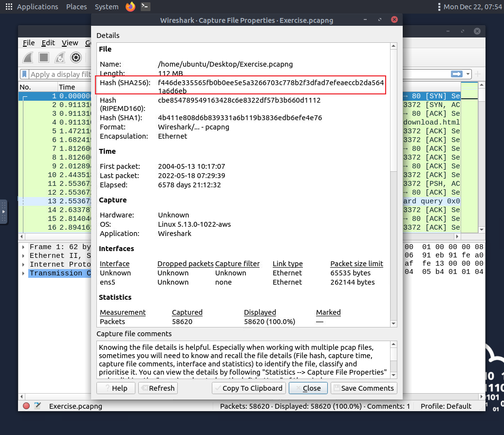Stop capture using the square icon
Image resolution: width=504 pixels, height=435 pixels.
point(44,58)
